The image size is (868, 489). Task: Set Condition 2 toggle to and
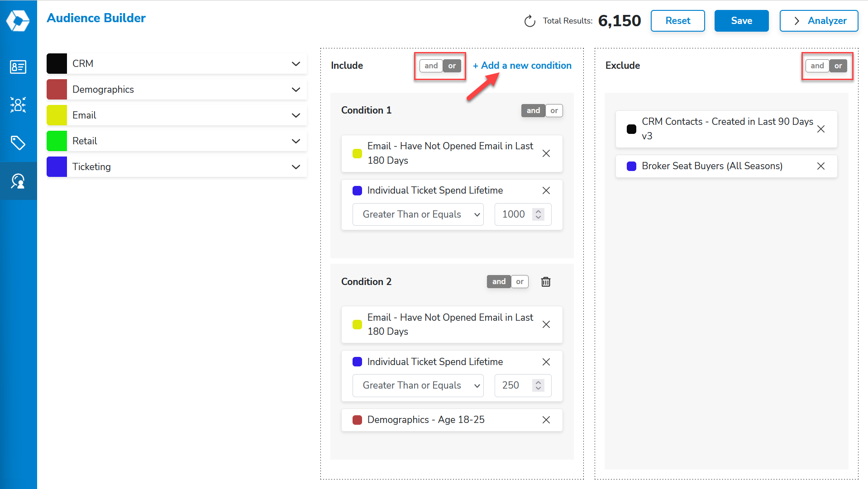(499, 281)
